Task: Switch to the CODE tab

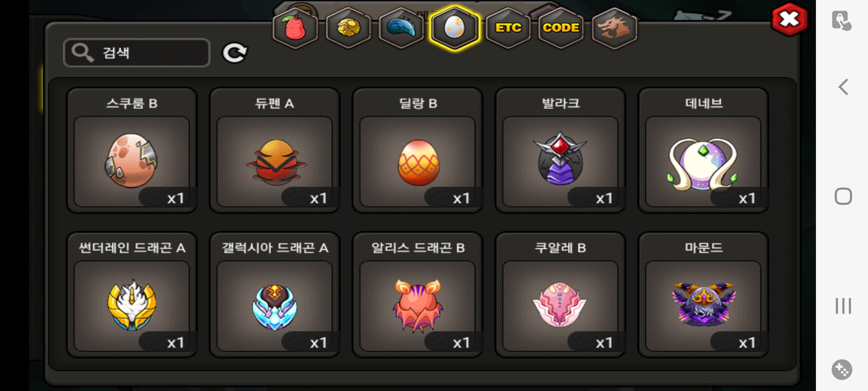Action: 561,28
